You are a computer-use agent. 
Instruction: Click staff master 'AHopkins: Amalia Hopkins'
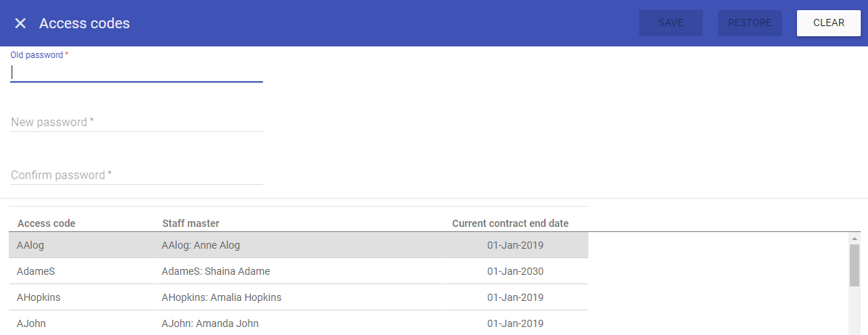tap(221, 297)
